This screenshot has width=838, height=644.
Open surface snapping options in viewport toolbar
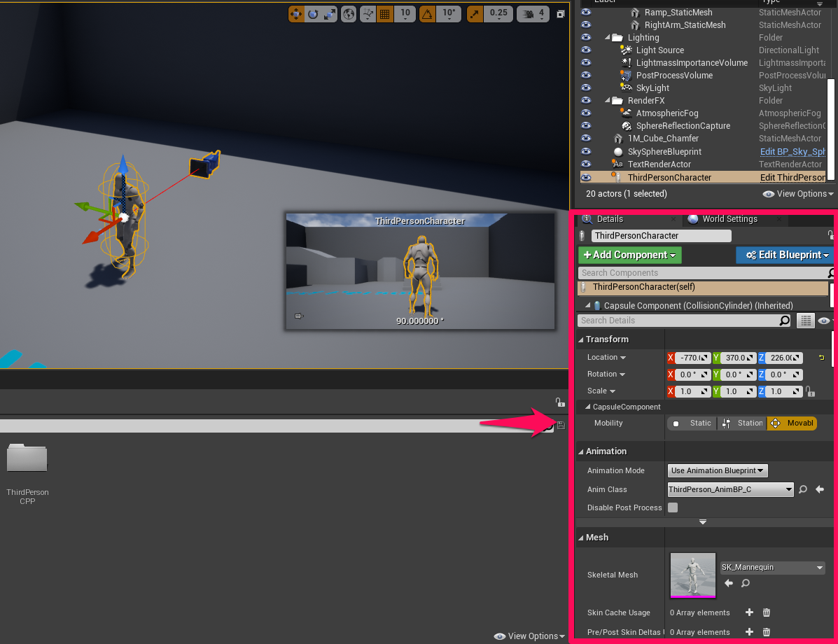click(x=368, y=14)
